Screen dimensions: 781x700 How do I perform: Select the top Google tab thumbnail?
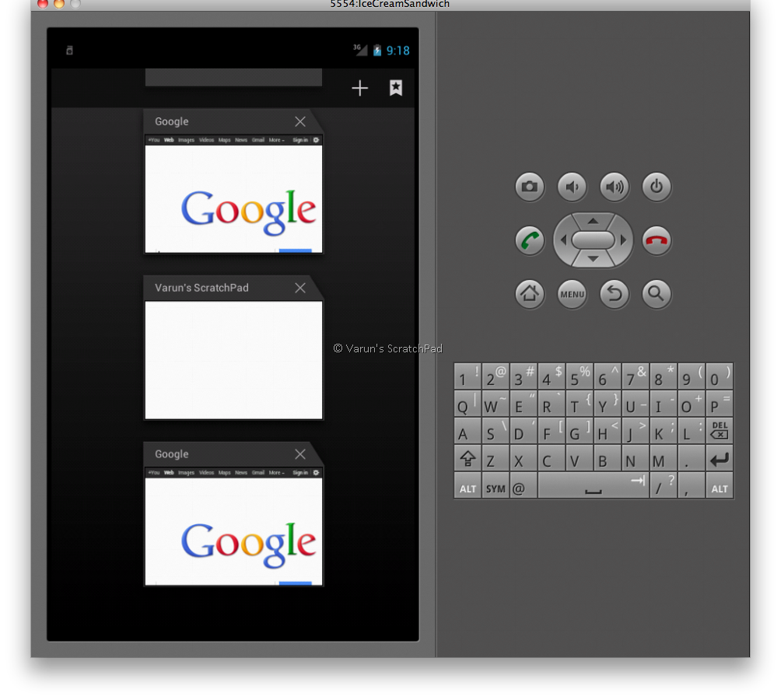coord(233,194)
